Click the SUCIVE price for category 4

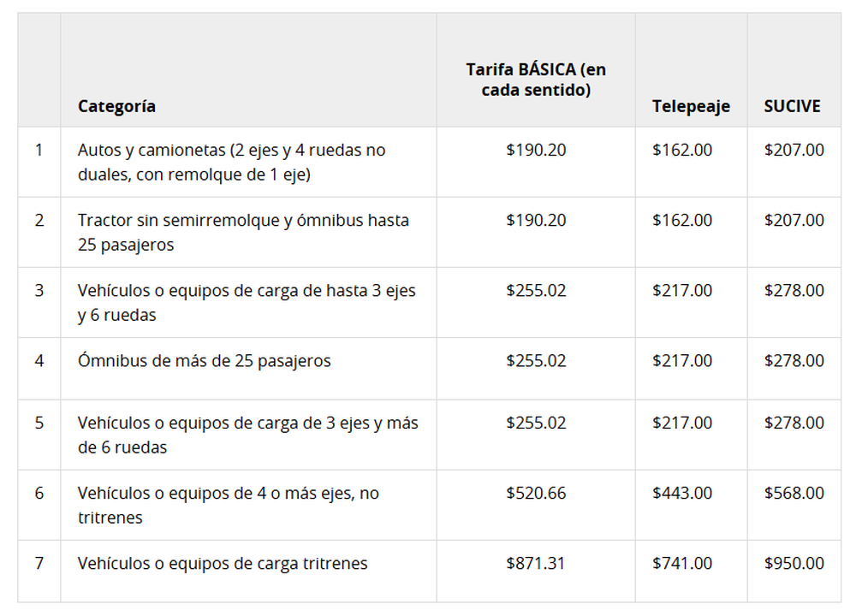coord(794,361)
